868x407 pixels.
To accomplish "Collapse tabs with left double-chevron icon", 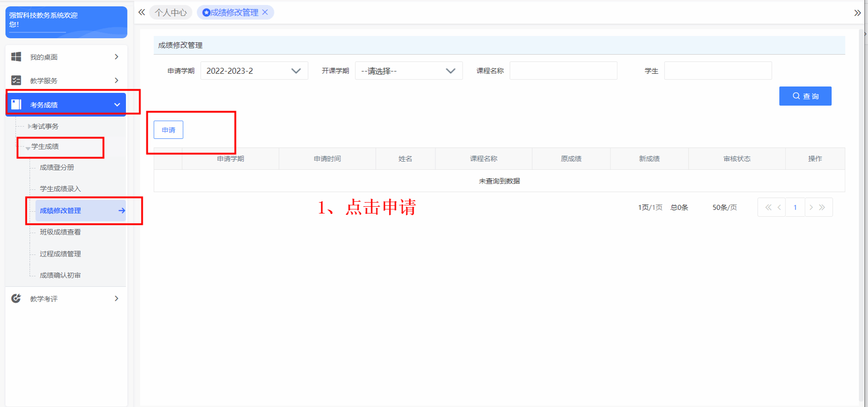I will [141, 12].
